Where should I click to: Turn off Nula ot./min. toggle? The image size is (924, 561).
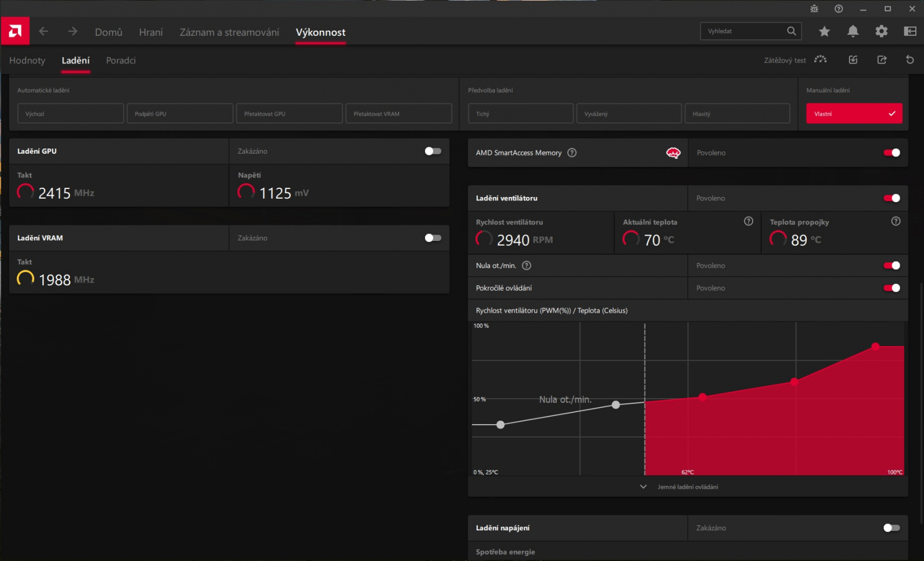point(892,265)
